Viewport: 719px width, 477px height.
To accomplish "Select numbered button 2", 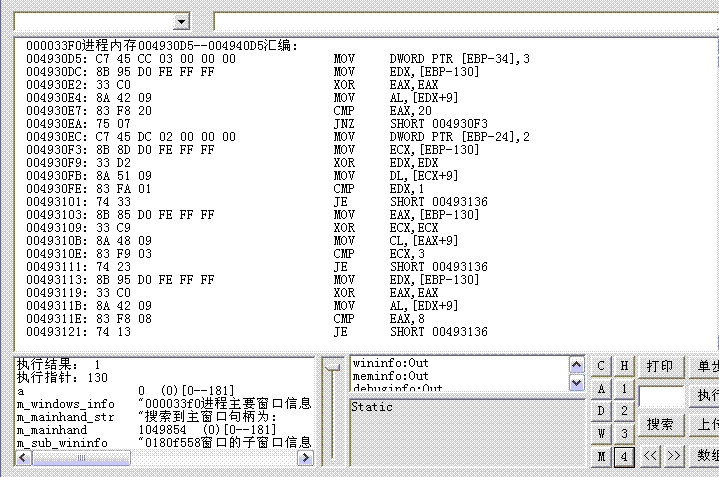I will pos(624,410).
